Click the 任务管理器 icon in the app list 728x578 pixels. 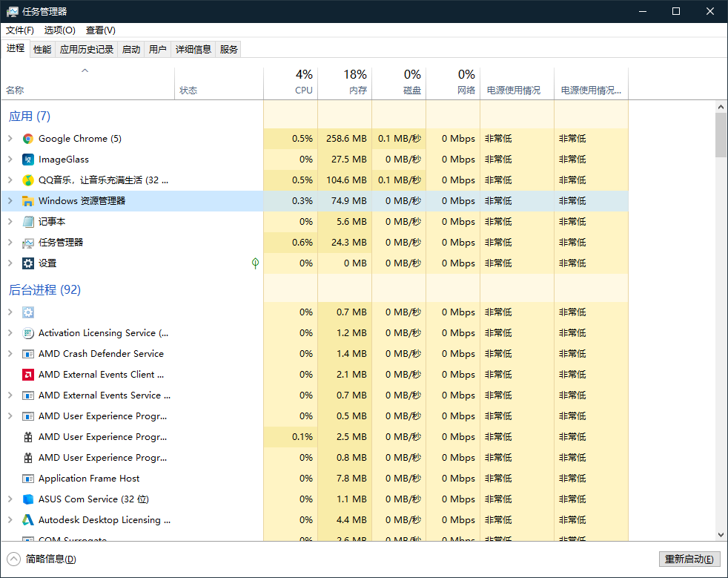pyautogui.click(x=27, y=242)
